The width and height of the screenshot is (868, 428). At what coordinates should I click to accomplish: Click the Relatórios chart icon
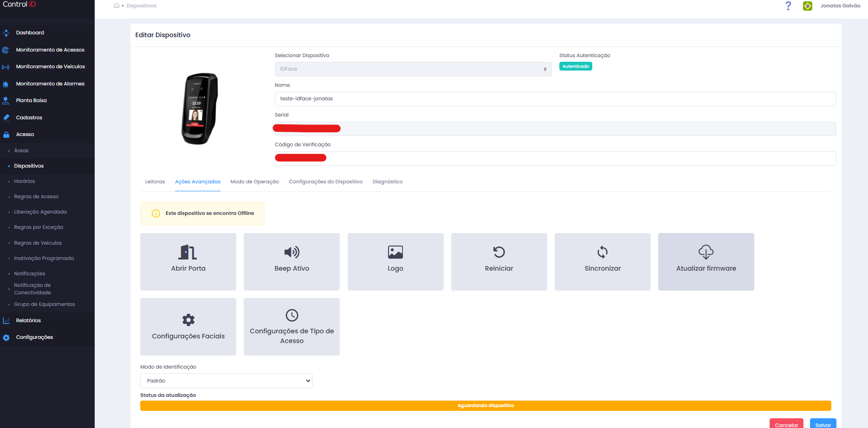(6, 321)
